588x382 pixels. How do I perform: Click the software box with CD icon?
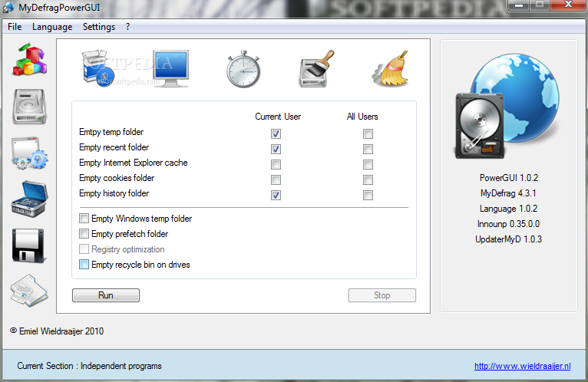pos(97,68)
